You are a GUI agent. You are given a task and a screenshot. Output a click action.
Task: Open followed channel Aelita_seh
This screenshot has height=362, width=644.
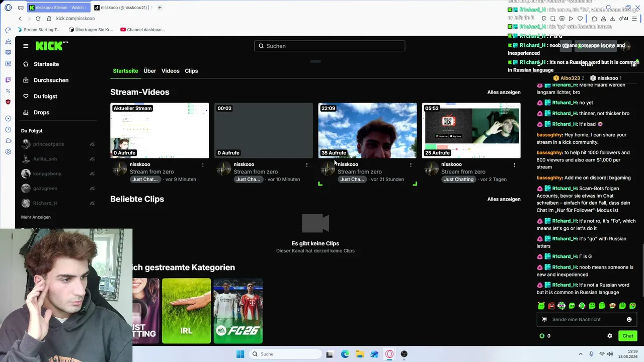[x=45, y=159]
